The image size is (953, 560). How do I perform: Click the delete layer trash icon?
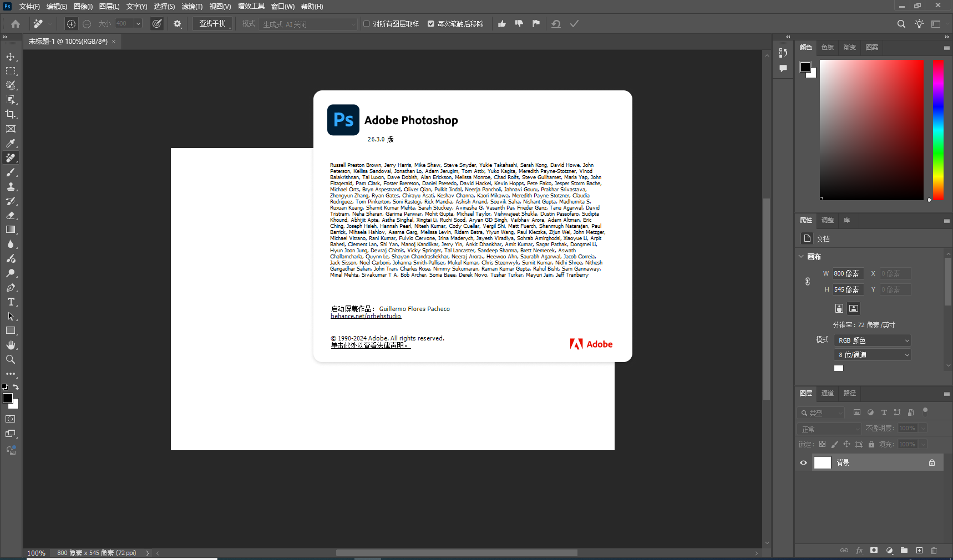[x=934, y=551]
